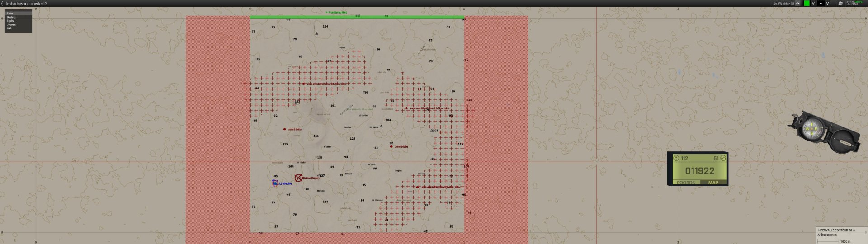Click the GPS altitude graph icon
This screenshot has width=868, height=244.
coord(722,158)
